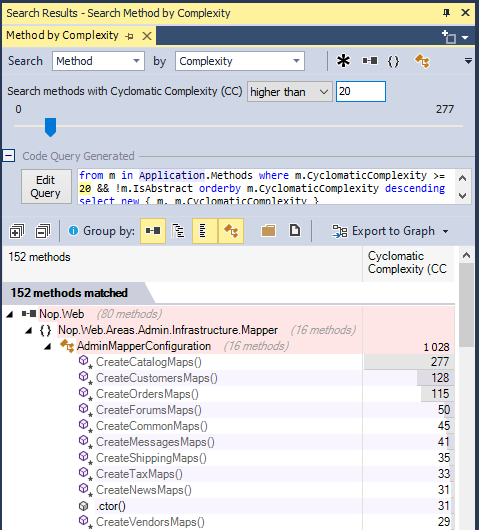Add a new search tab
This screenshot has height=530, width=479.
pos(449,37)
